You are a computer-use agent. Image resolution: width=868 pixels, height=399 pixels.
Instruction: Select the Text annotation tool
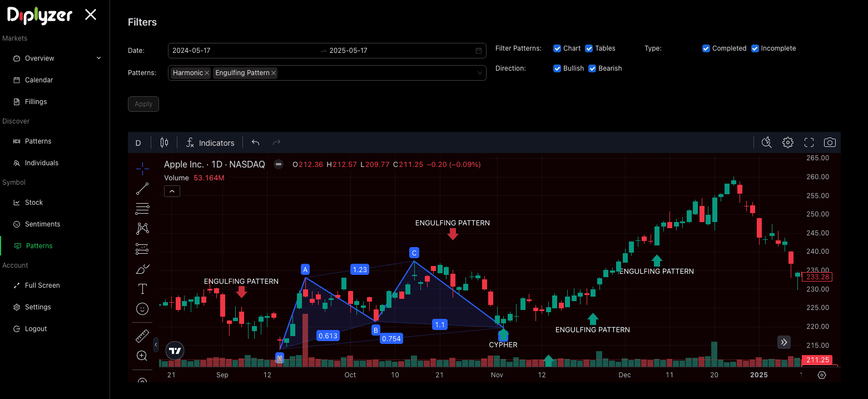pyautogui.click(x=142, y=289)
